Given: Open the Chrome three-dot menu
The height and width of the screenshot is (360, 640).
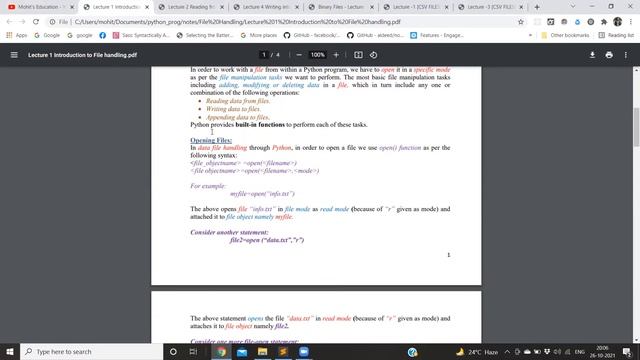Looking at the screenshot, I should pos(631,22).
